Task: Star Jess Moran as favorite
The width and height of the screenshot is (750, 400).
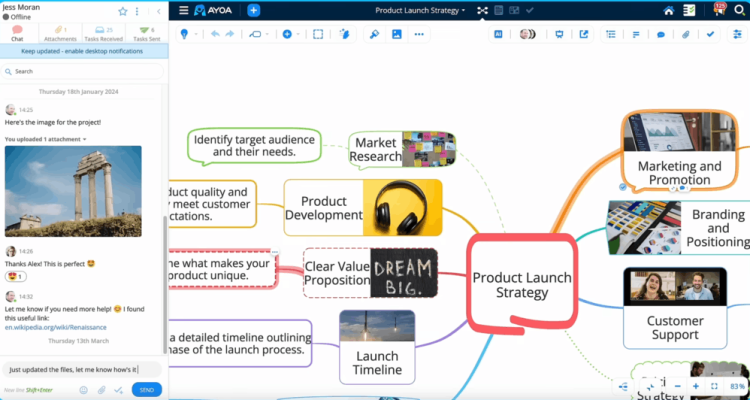Action: 123,11
